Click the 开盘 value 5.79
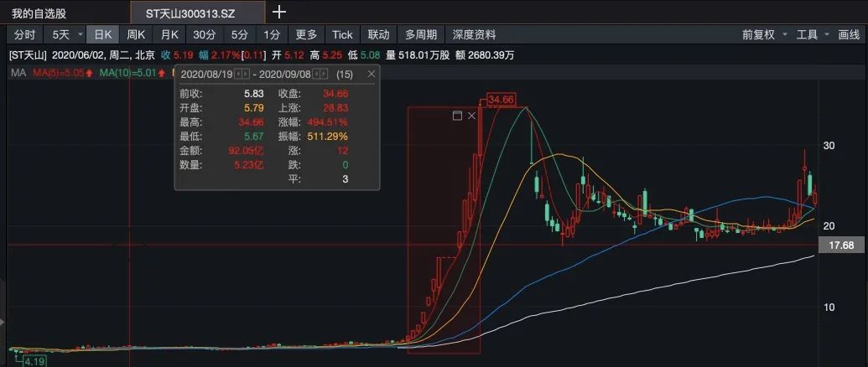Image resolution: width=868 pixels, height=367 pixels. click(x=254, y=108)
